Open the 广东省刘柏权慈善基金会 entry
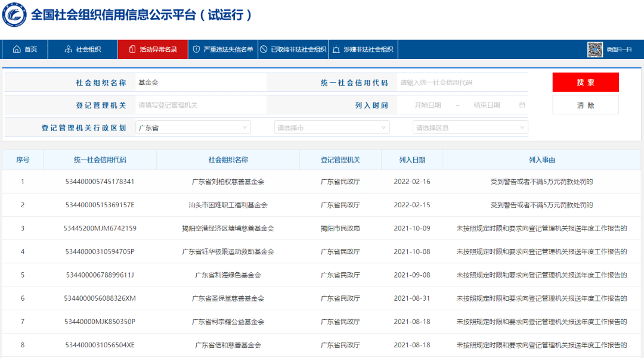The image size is (644, 358). coord(228,181)
